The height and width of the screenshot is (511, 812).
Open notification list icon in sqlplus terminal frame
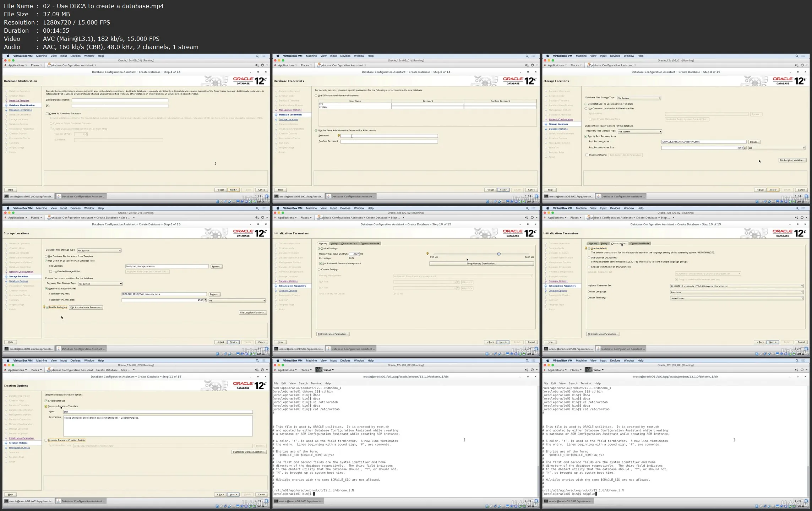click(803, 360)
